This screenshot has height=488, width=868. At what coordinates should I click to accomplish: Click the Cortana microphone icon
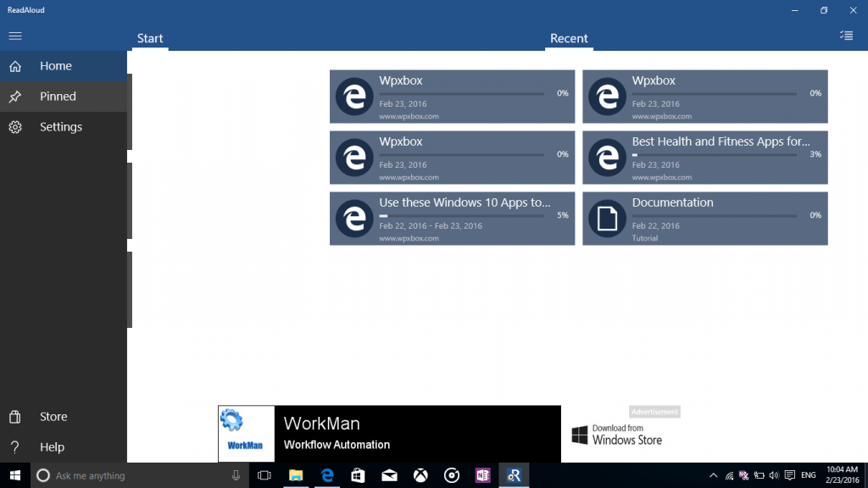pyautogui.click(x=236, y=475)
